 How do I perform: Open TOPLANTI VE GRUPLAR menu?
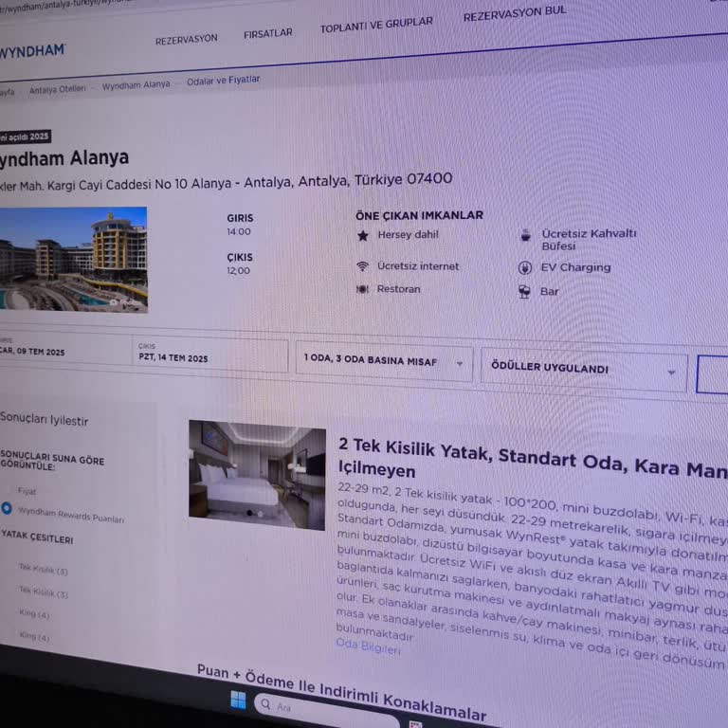(x=376, y=25)
